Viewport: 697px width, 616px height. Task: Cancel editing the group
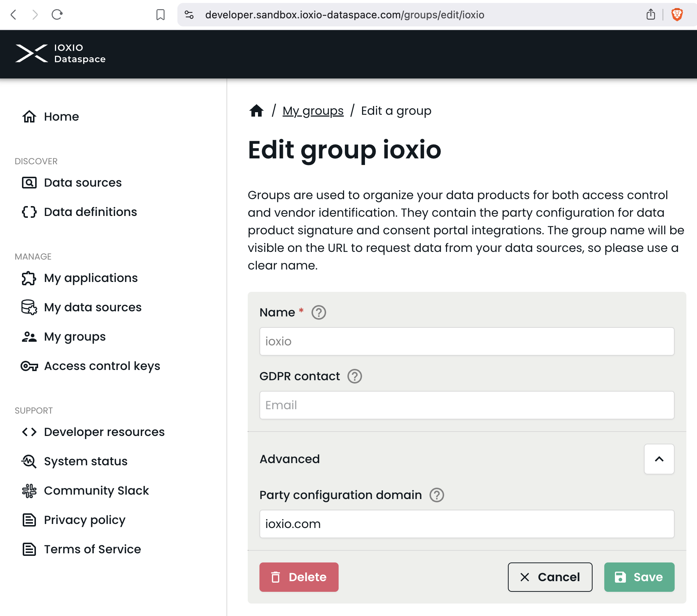550,577
